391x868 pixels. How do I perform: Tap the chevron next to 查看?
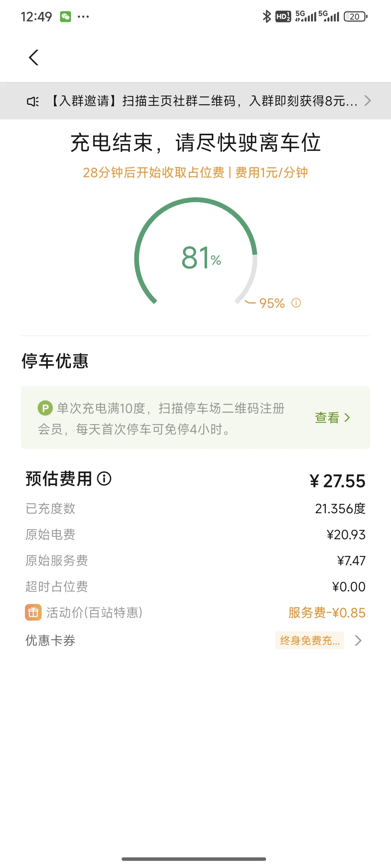pos(347,418)
